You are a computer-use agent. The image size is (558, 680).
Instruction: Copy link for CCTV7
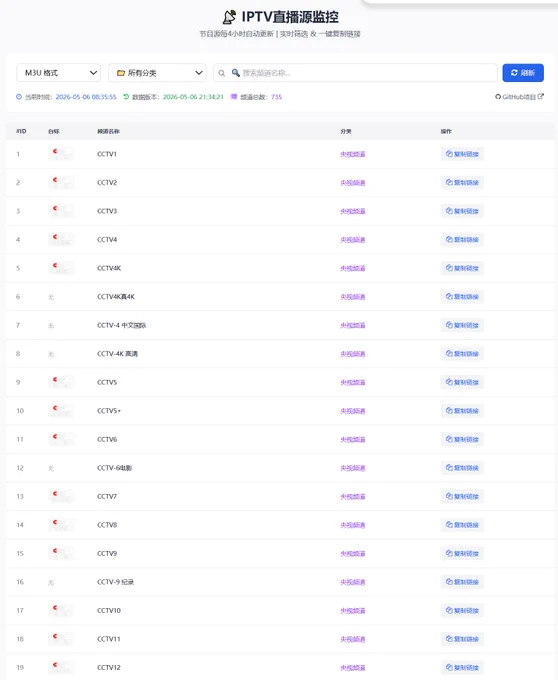point(462,497)
